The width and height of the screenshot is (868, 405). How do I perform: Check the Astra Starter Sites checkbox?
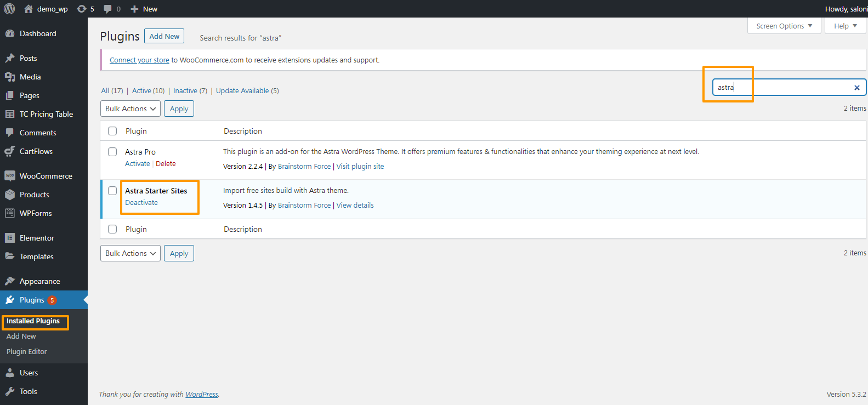pyautogui.click(x=112, y=191)
